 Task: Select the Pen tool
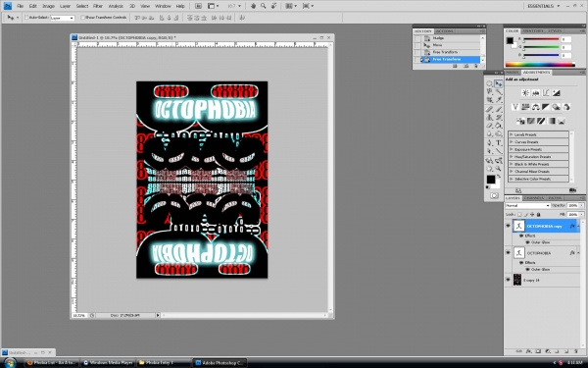489,142
